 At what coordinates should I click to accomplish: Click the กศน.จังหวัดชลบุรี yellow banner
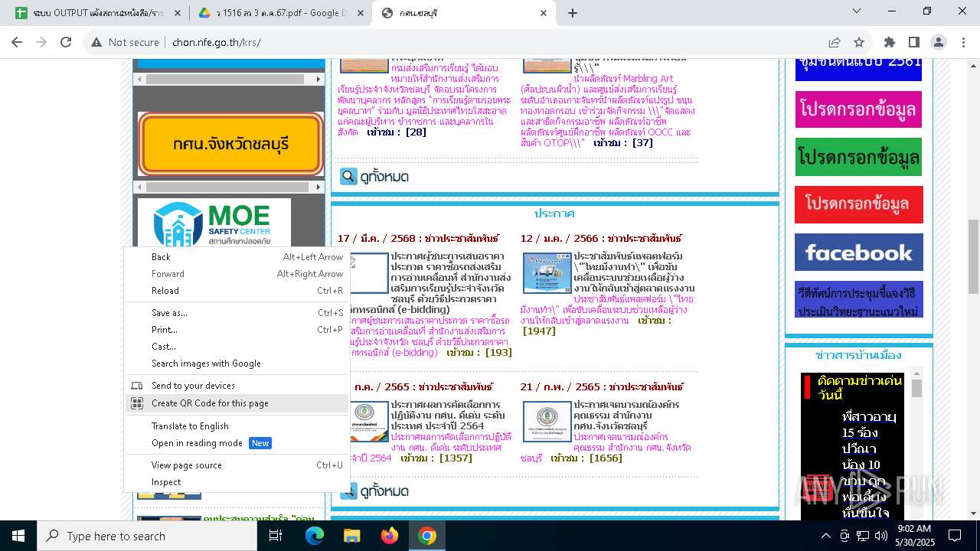click(230, 144)
